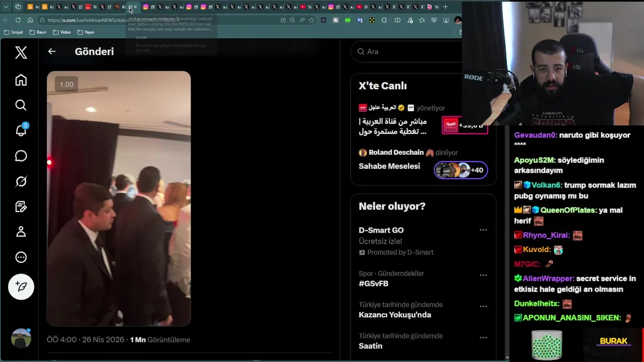Add page to favorites with star icon

click(x=311, y=20)
